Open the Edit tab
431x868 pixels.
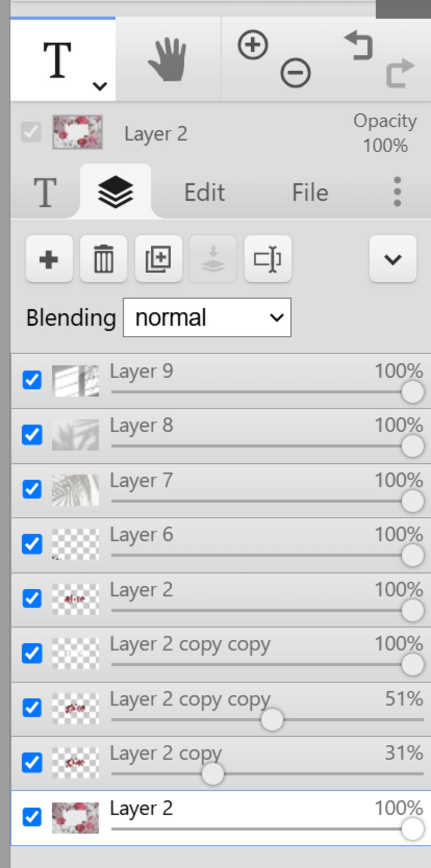(205, 193)
